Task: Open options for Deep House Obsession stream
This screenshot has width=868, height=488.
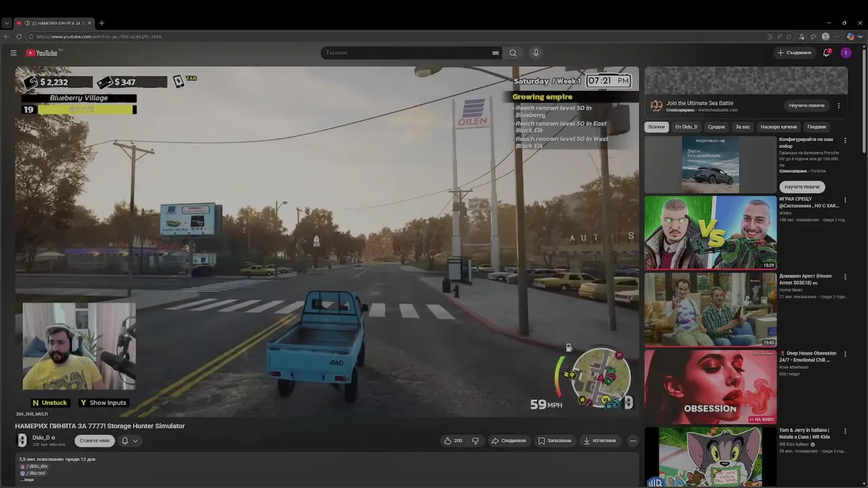Action: [x=845, y=354]
